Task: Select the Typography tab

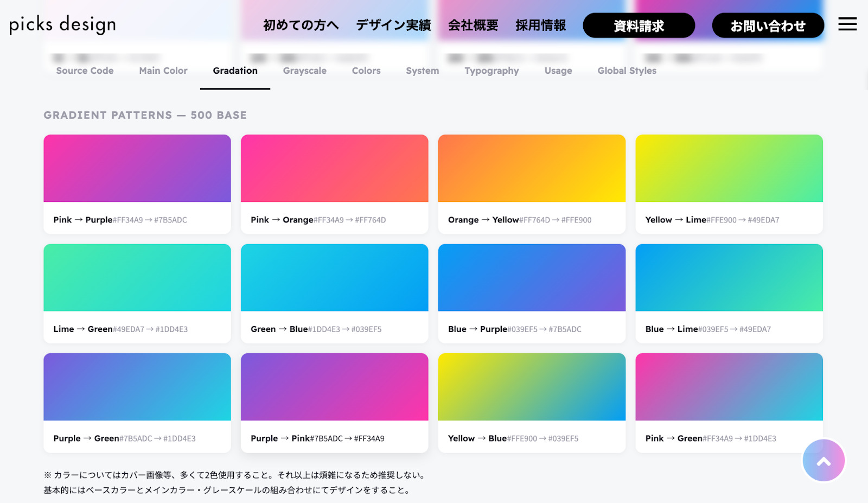Action: click(x=491, y=71)
